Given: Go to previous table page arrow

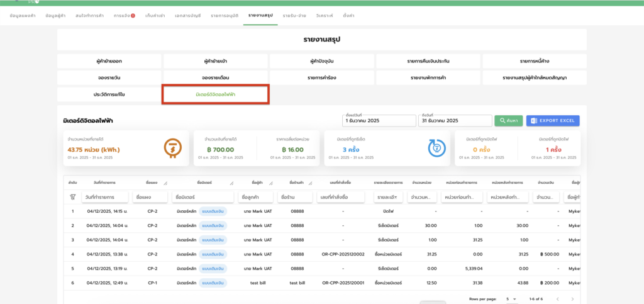Looking at the screenshot, I should (x=557, y=298).
